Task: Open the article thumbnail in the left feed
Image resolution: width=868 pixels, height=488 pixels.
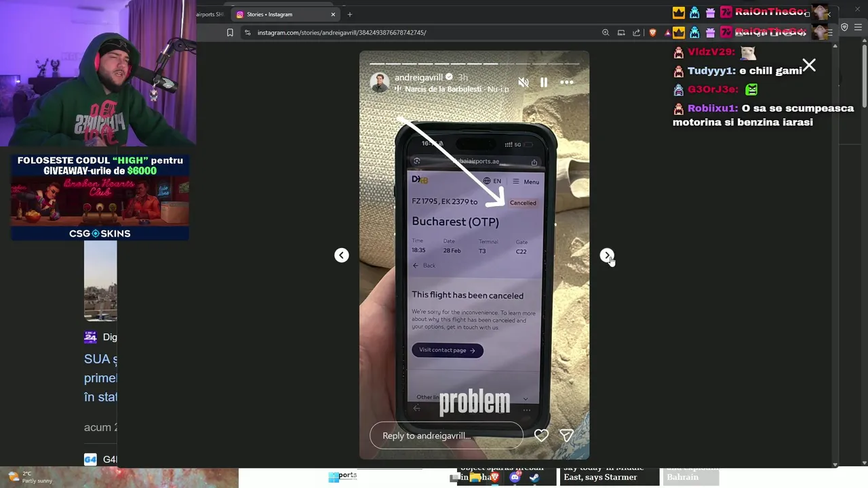Action: point(100,281)
